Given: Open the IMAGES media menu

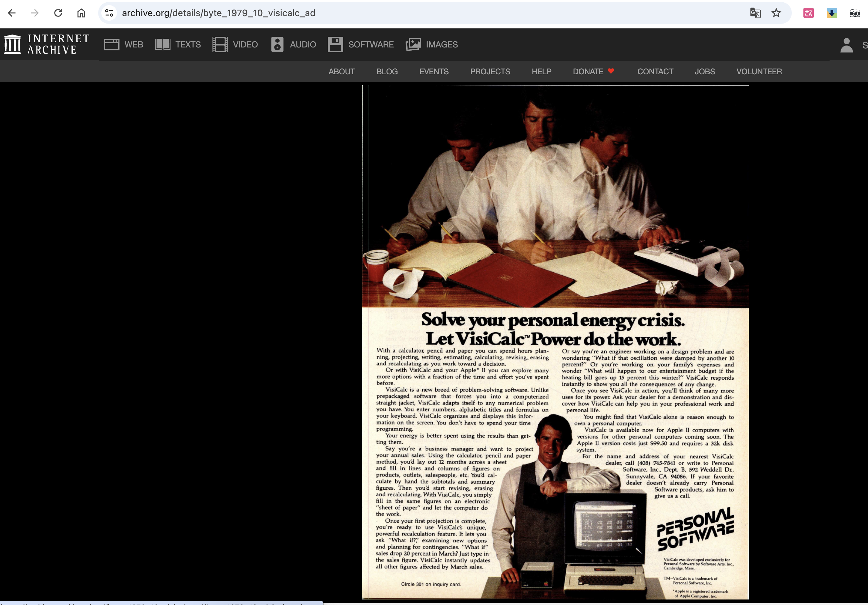Looking at the screenshot, I should [x=432, y=45].
